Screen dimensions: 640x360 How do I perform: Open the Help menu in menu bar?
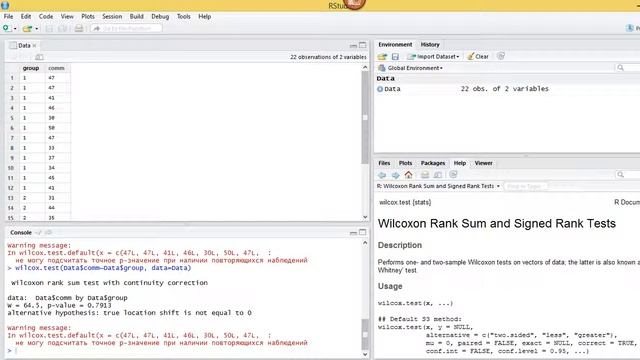[204, 16]
